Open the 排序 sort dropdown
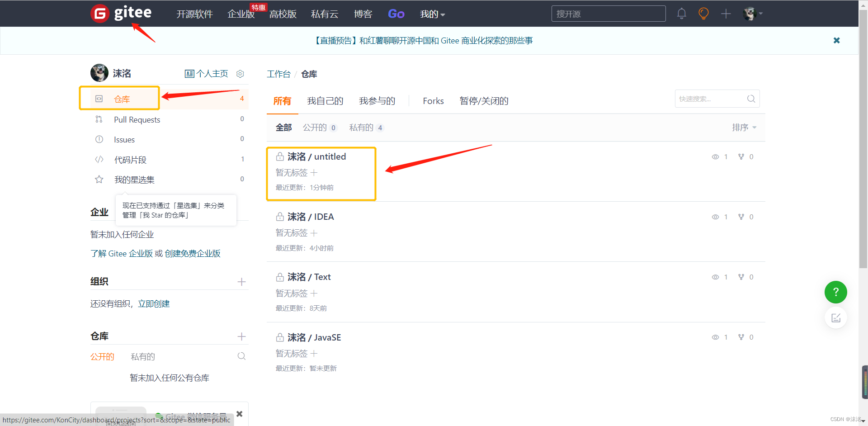This screenshot has height=426, width=868. (x=744, y=128)
